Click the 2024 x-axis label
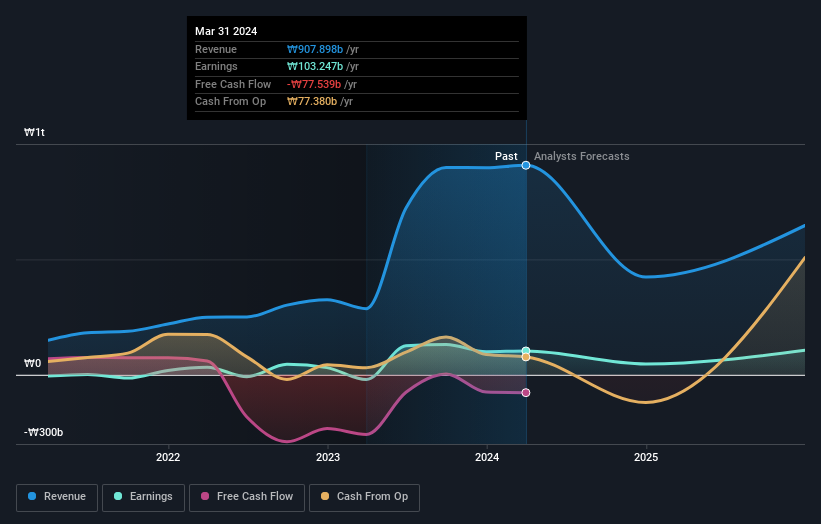The width and height of the screenshot is (821, 524). pyautogui.click(x=487, y=457)
